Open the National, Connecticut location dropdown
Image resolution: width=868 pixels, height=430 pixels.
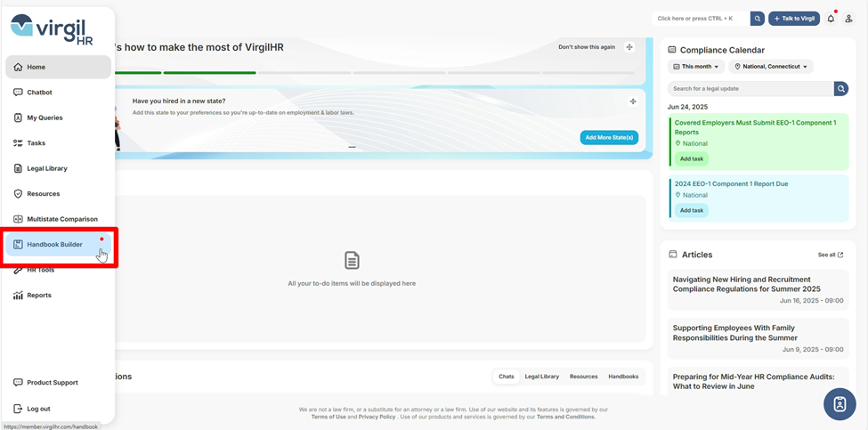(771, 67)
